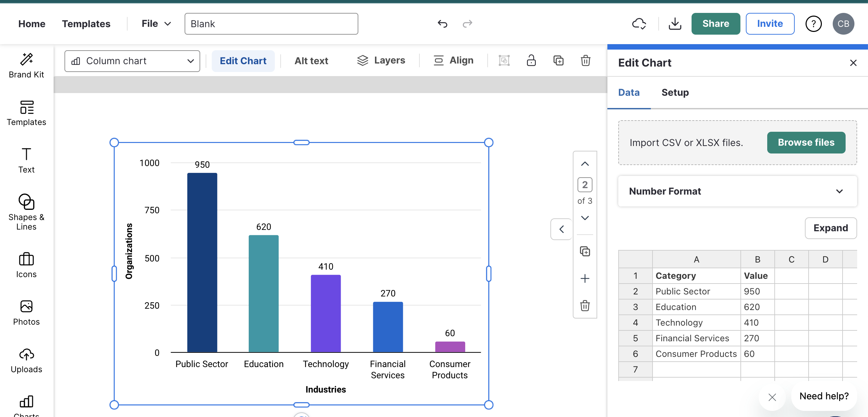Open the Brand Kit sidebar tool

26,66
